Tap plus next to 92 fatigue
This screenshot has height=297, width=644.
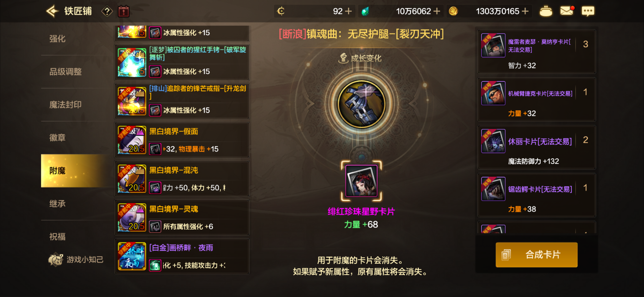coord(348,11)
